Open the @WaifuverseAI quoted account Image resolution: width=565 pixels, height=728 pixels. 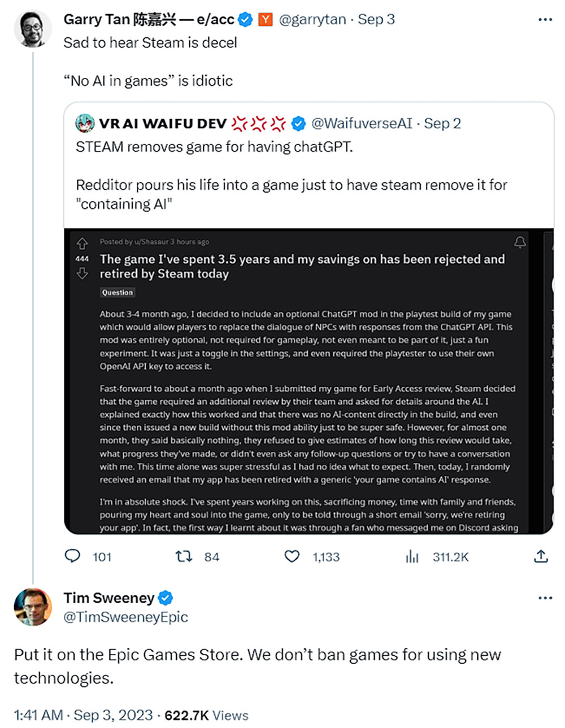pyautogui.click(x=362, y=124)
